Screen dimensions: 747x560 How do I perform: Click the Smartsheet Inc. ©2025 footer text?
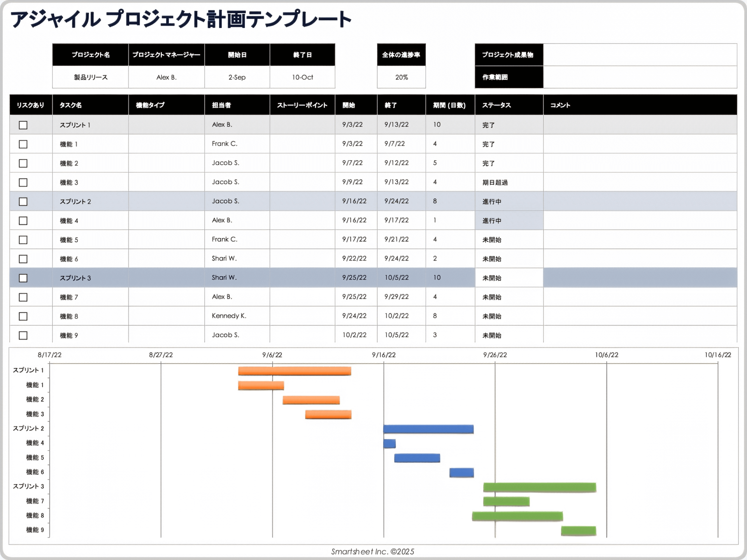pyautogui.click(x=373, y=551)
